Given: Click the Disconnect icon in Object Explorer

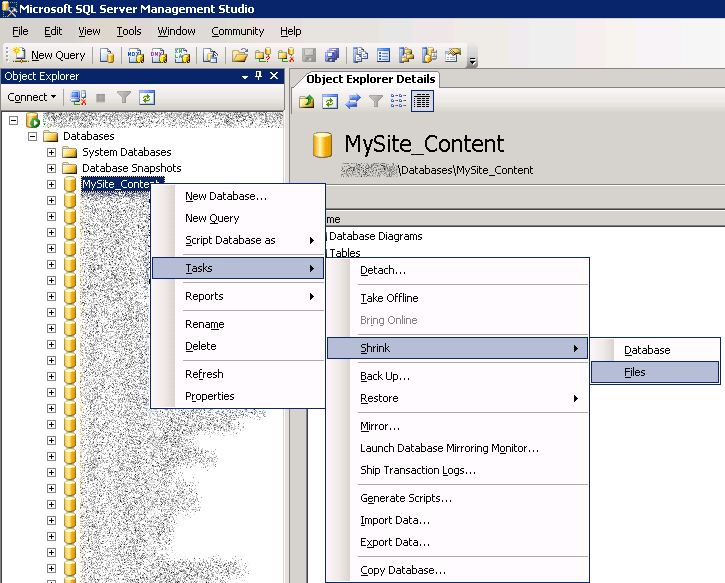Looking at the screenshot, I should coord(78,97).
